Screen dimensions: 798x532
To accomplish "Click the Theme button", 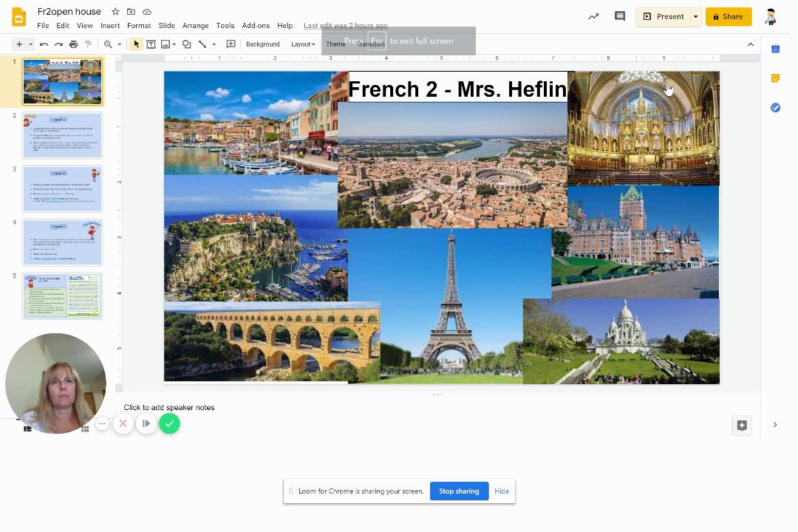I will [x=335, y=44].
